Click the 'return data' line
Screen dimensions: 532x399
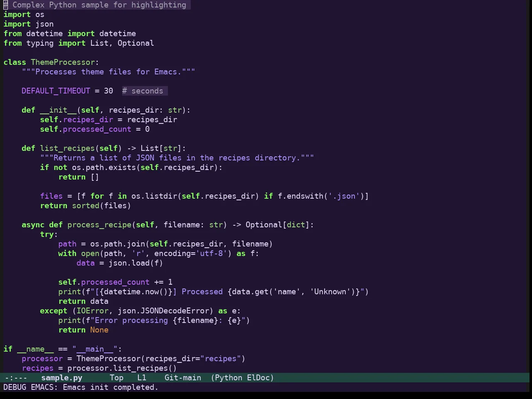click(83, 301)
